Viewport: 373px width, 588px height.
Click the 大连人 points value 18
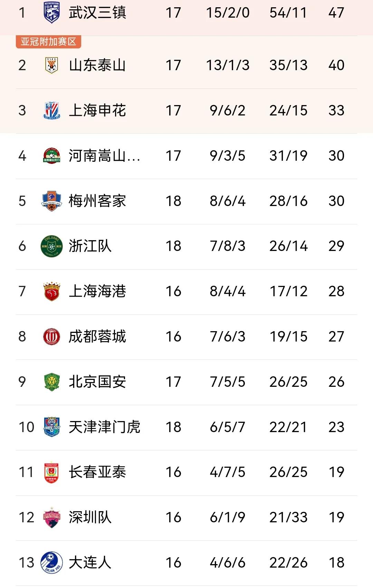coord(336,563)
